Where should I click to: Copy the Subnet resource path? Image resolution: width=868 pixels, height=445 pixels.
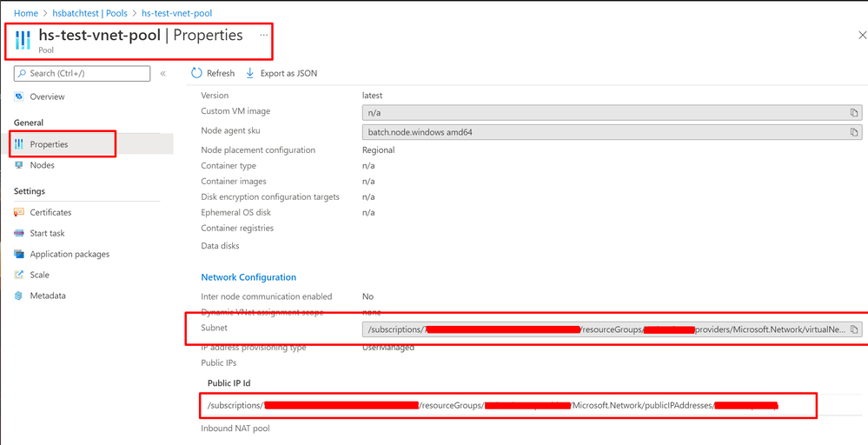[855, 329]
